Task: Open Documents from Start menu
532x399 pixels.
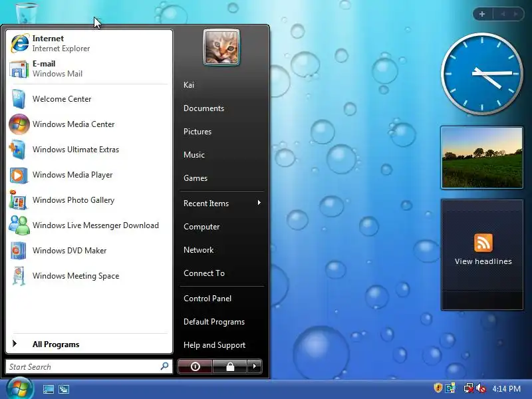Action: coord(203,108)
